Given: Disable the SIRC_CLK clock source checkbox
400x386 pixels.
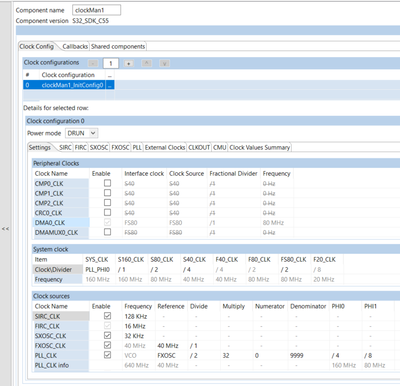Looking at the screenshot, I should coord(107,316).
